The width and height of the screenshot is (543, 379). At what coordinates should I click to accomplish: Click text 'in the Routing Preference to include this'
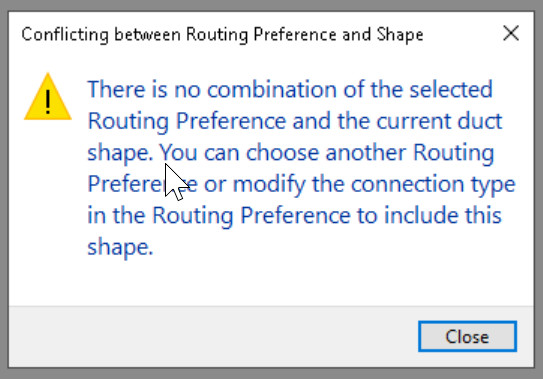294,215
